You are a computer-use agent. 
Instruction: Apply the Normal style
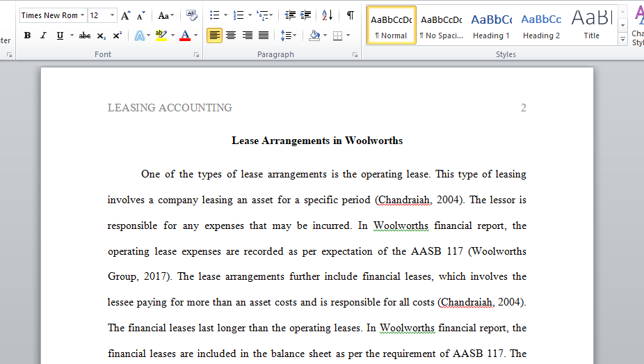point(392,26)
